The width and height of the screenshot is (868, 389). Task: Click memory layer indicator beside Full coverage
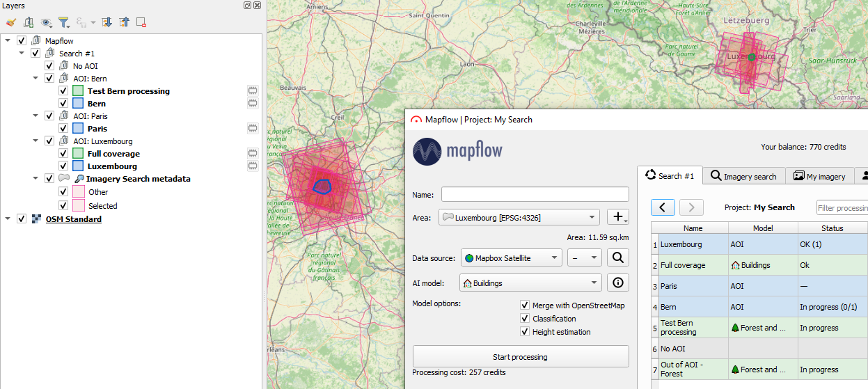coord(253,154)
